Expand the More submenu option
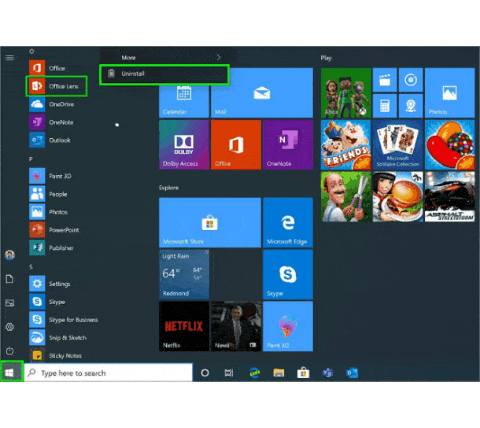 pyautogui.click(x=164, y=57)
